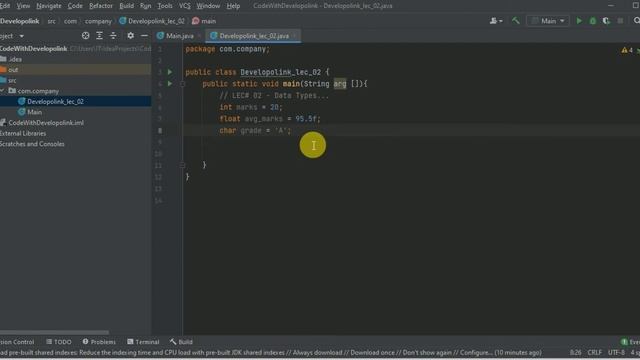This screenshot has height=360, width=640.
Task: Click the project tree horizontal scrollbar
Action: (54, 332)
